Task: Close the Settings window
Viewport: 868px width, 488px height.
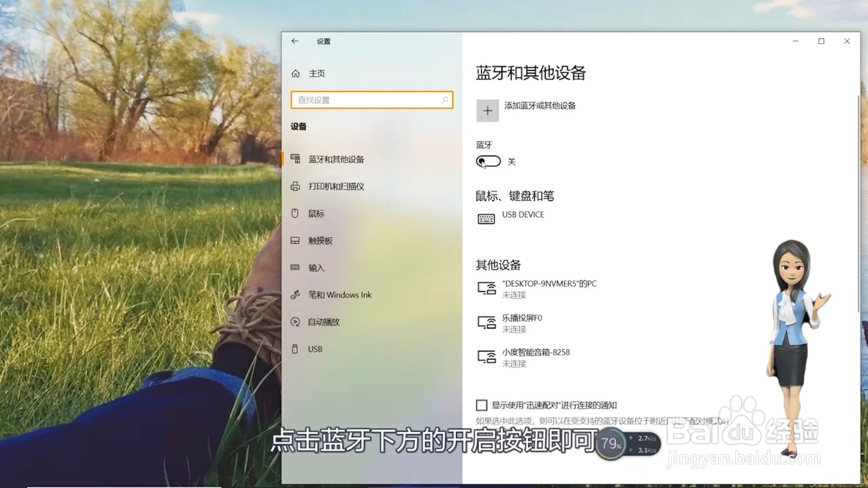Action: pyautogui.click(x=847, y=41)
